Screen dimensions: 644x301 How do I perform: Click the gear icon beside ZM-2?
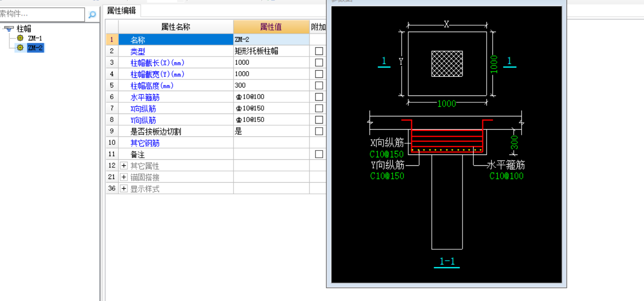[20, 48]
